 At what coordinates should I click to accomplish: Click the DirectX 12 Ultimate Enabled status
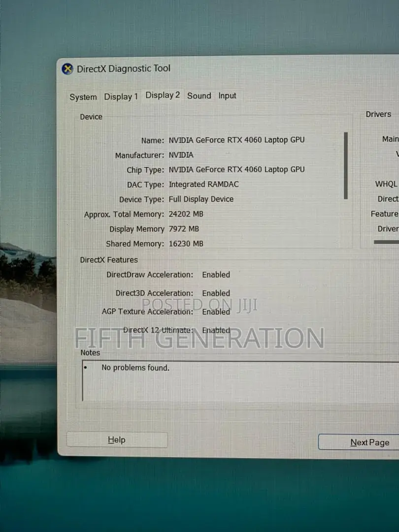pos(216,330)
